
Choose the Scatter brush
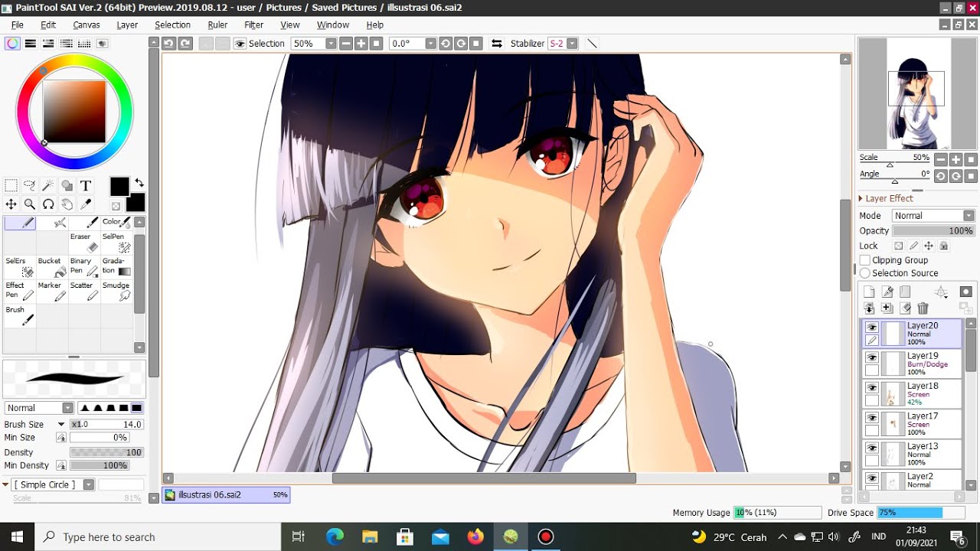84,292
